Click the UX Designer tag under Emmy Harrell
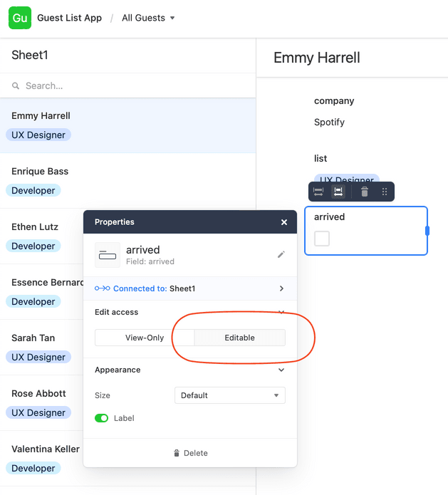 point(38,135)
